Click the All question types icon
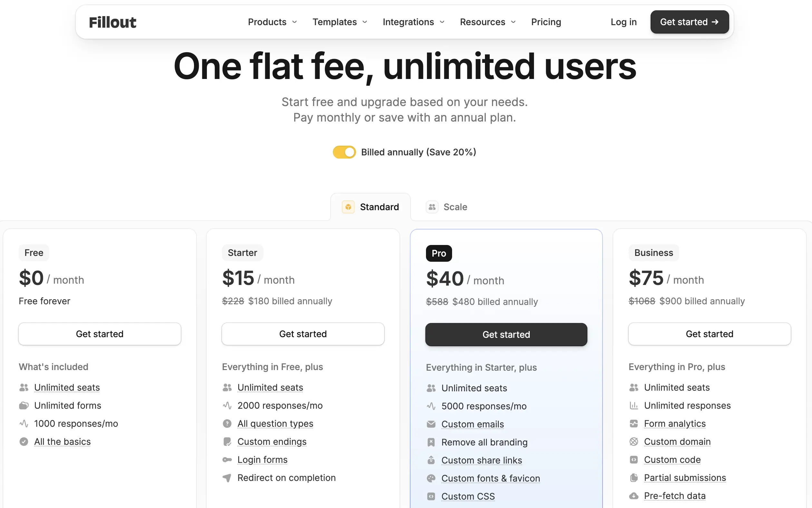Image resolution: width=812 pixels, height=508 pixels. coord(227,423)
